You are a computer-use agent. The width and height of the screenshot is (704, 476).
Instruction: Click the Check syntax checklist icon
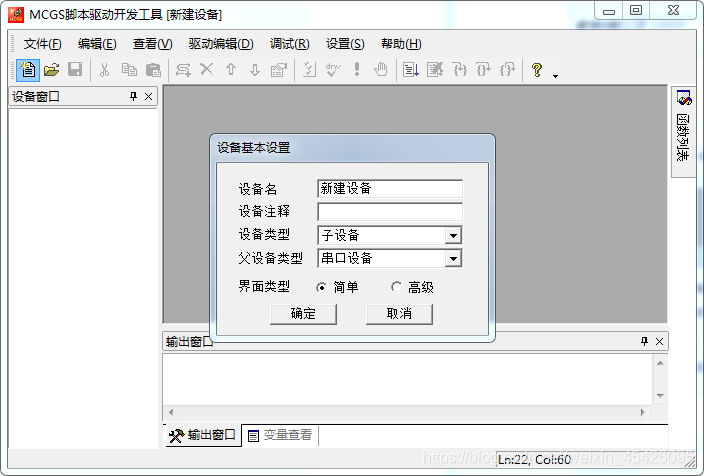coord(309,70)
